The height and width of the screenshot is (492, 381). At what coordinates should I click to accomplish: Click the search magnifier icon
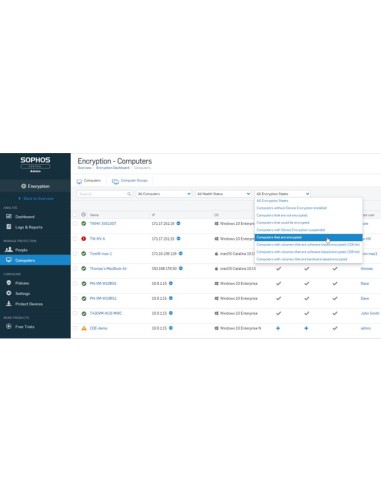point(129,194)
